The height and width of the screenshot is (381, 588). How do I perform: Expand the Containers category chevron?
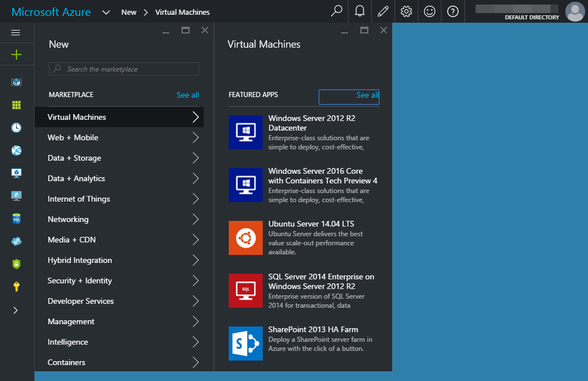[x=195, y=362]
